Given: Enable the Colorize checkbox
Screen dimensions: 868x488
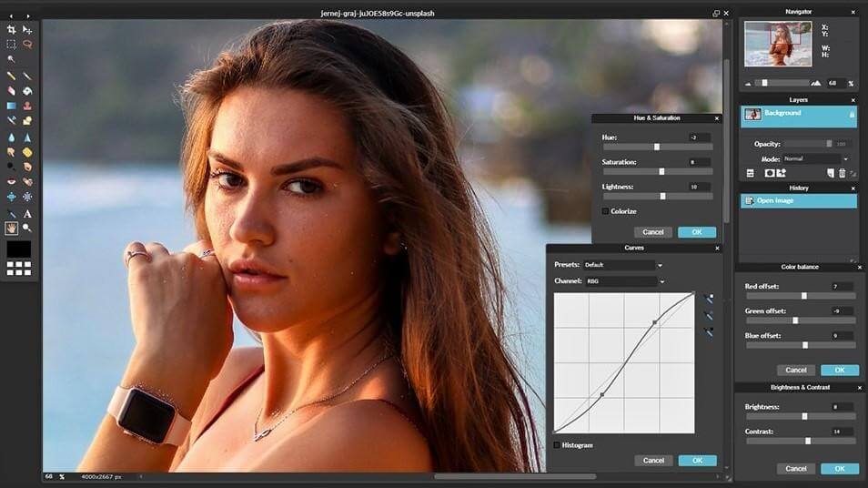Looking at the screenshot, I should pos(605,211).
